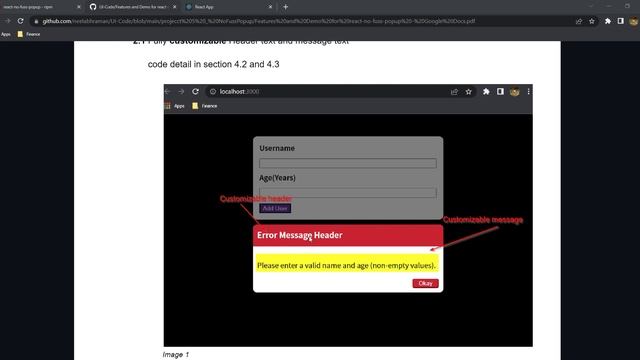Open the Apps bookmarks shortcut
Screen dimensions: 640x360
pos(6,34)
